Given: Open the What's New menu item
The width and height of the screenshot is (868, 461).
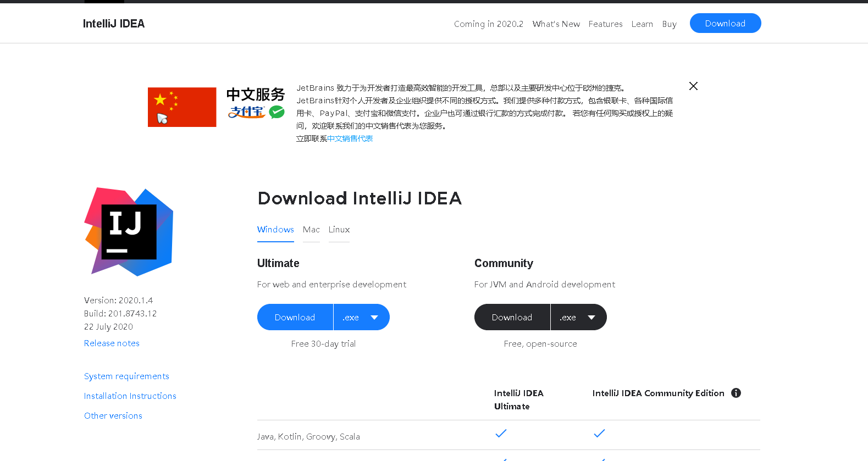Looking at the screenshot, I should tap(556, 24).
